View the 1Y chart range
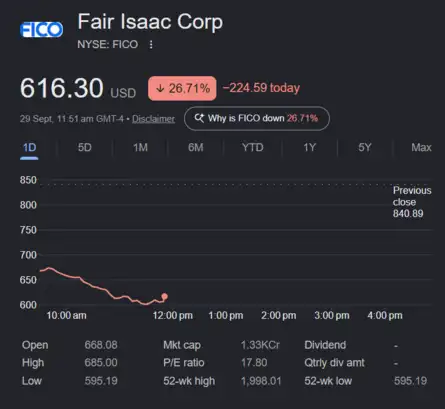The image size is (445, 409). (x=309, y=147)
